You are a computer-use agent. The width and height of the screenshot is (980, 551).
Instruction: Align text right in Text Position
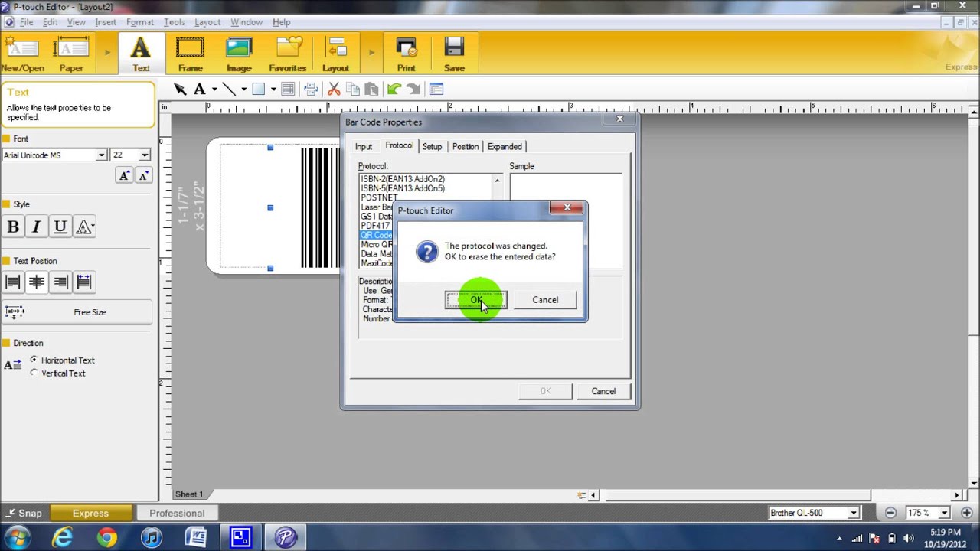pos(60,282)
